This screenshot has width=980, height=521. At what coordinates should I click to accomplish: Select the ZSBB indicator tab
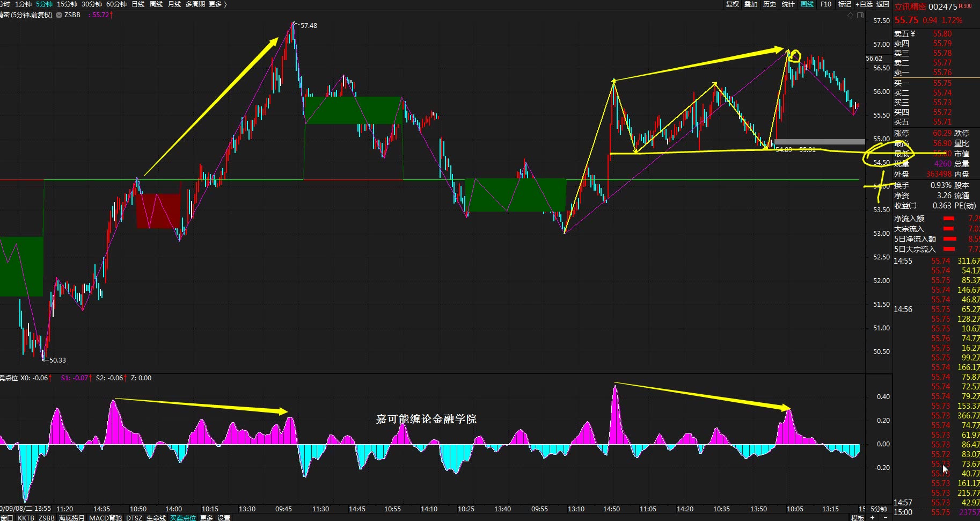point(47,517)
